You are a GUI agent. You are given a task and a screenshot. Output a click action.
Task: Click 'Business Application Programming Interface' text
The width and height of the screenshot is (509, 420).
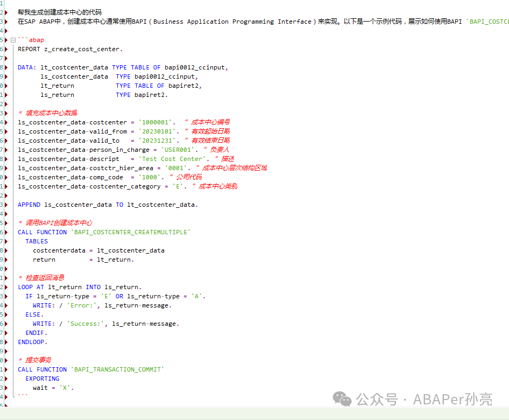click(x=232, y=22)
